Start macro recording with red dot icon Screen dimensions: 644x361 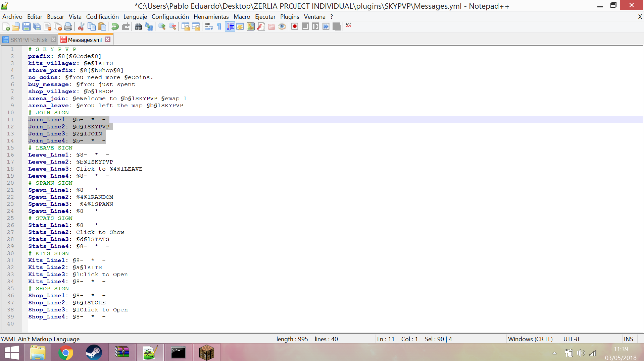coord(295,27)
